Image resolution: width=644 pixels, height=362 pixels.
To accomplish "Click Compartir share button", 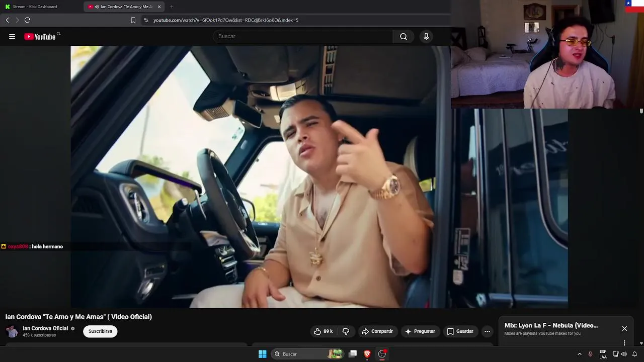I will click(377, 331).
